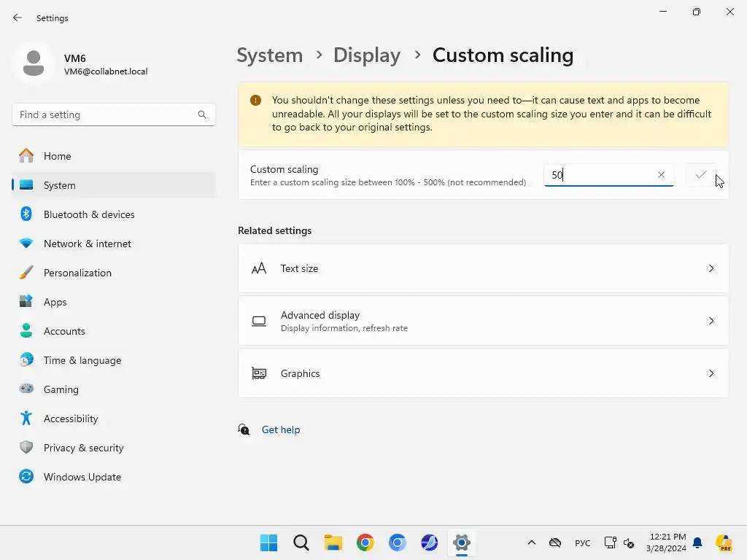The image size is (747, 560).
Task: Open Bluetooth & devices settings
Action: 89,214
